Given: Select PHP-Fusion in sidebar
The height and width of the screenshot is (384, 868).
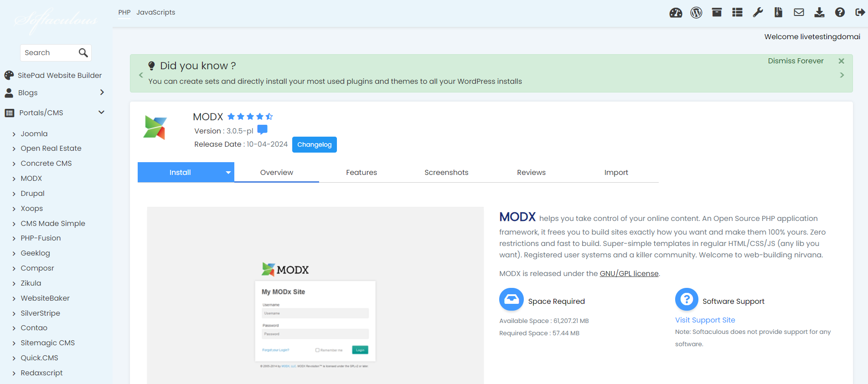Looking at the screenshot, I should [41, 238].
